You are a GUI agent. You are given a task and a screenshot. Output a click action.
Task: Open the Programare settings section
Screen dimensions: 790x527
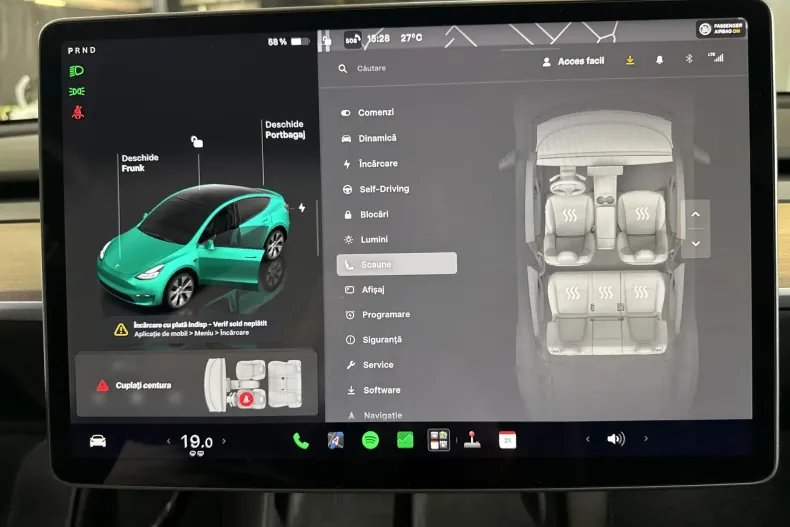tap(378, 314)
